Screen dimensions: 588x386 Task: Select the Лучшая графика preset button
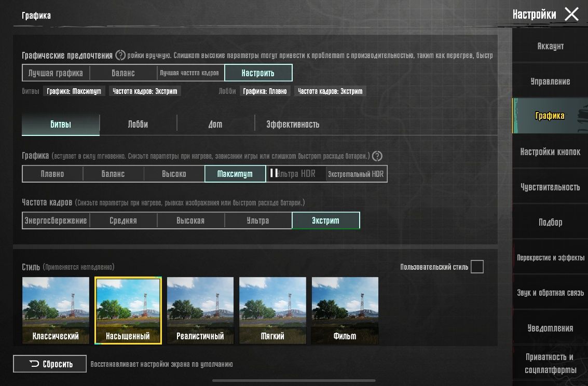56,73
